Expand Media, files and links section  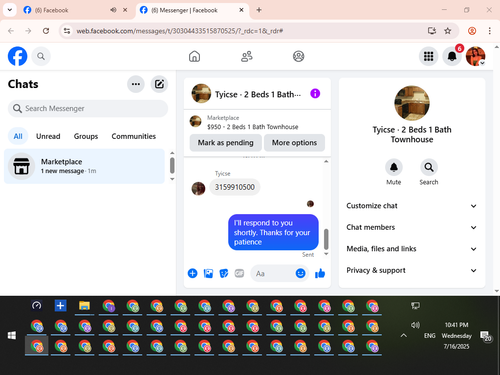(x=412, y=249)
